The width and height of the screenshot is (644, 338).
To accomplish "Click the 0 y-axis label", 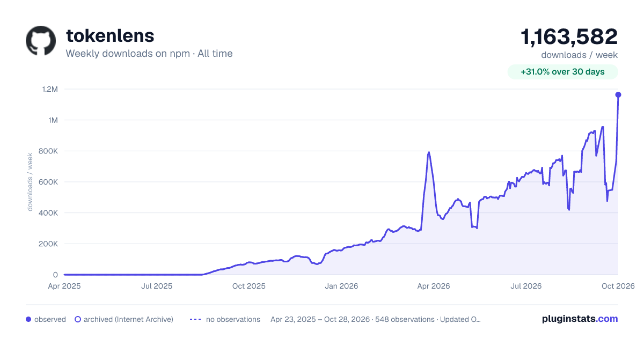I will 55,275.
